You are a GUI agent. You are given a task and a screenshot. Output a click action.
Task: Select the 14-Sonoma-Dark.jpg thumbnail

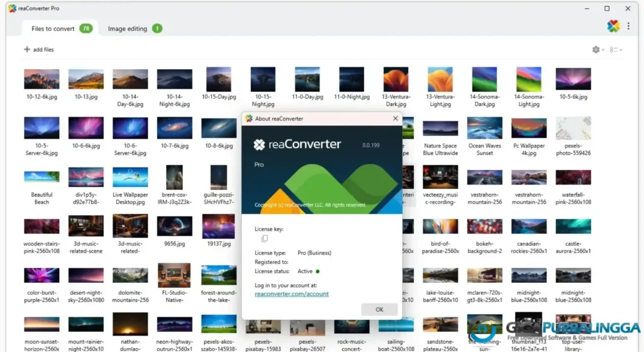pyautogui.click(x=485, y=79)
